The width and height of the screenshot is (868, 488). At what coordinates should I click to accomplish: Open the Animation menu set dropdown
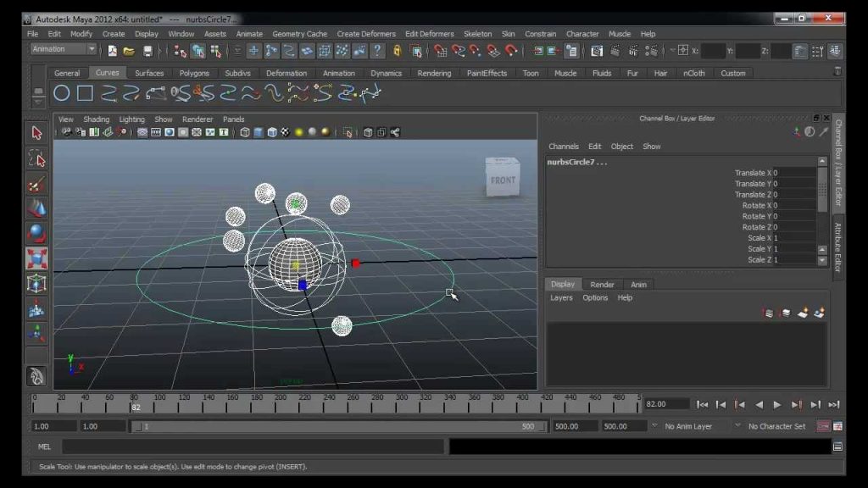point(63,49)
